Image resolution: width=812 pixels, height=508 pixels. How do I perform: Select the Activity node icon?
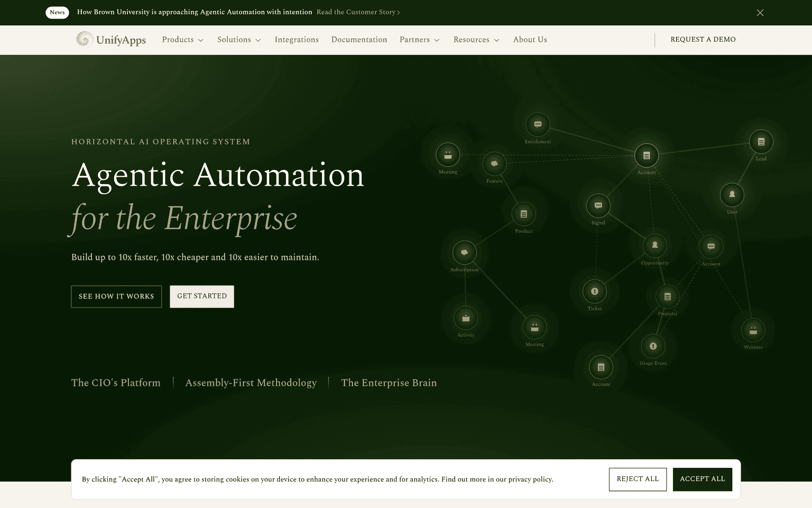click(x=466, y=318)
